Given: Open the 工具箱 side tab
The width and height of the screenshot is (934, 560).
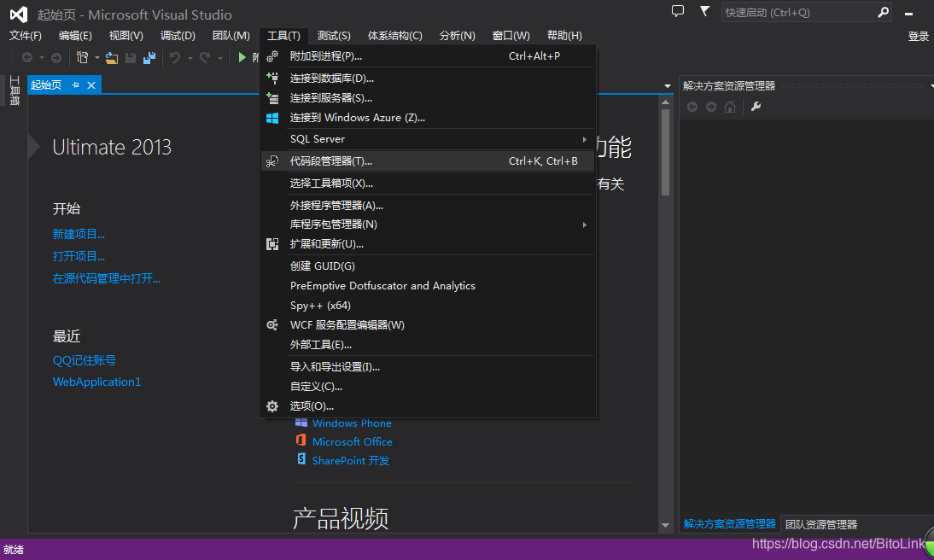Looking at the screenshot, I should (x=15, y=90).
